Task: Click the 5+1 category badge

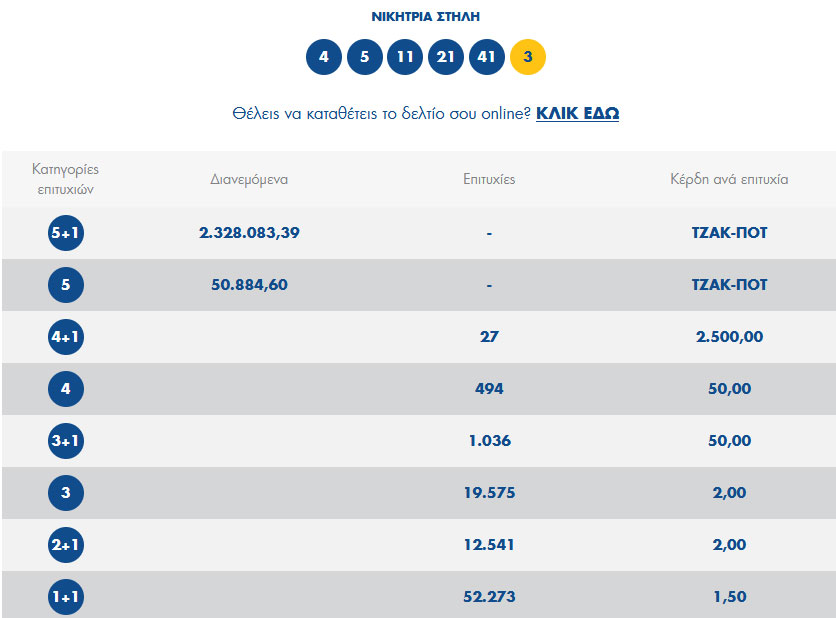Action: click(x=66, y=233)
